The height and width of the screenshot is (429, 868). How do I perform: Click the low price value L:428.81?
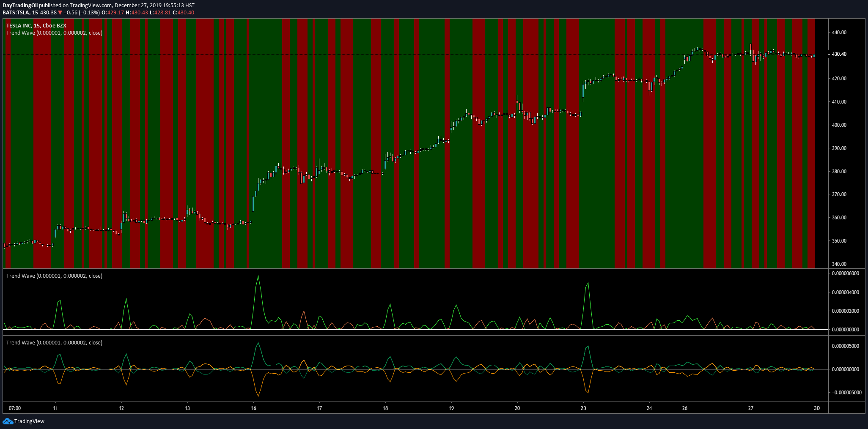point(160,13)
